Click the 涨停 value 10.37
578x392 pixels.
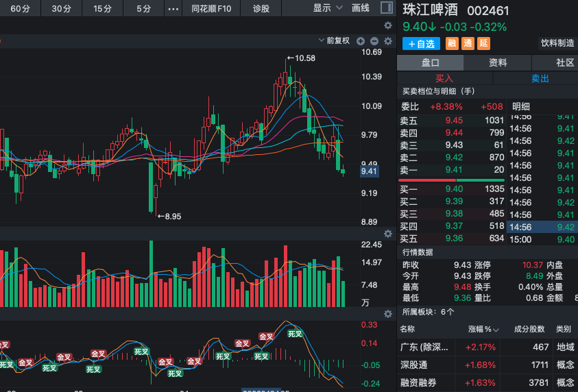(x=533, y=265)
